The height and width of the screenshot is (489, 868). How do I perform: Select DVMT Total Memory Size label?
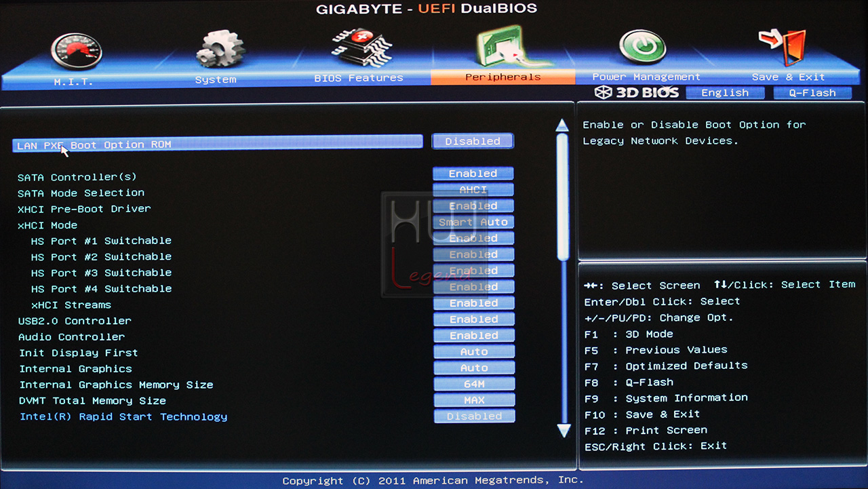pos(92,401)
